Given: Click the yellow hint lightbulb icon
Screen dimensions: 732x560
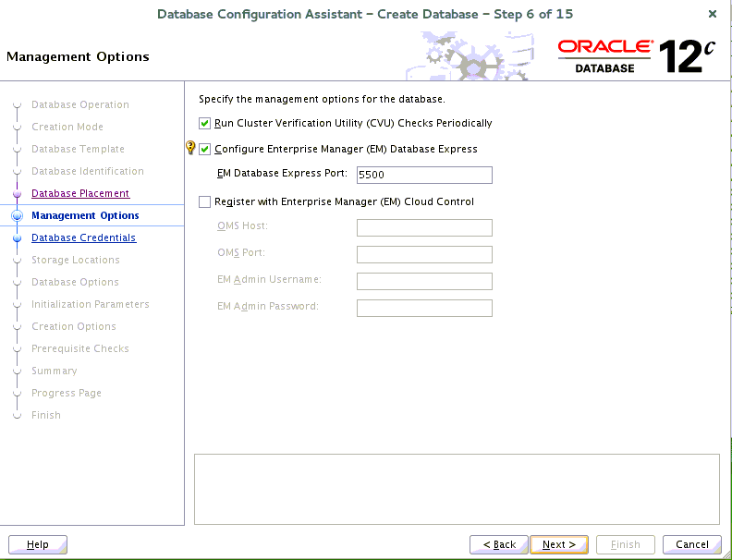Looking at the screenshot, I should (190, 148).
